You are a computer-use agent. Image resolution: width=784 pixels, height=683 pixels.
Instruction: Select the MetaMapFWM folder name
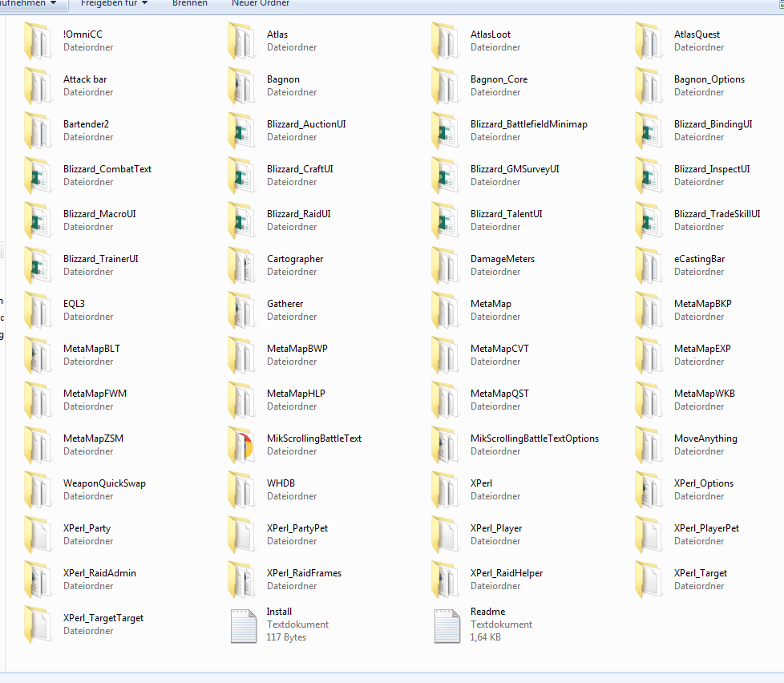tap(95, 394)
